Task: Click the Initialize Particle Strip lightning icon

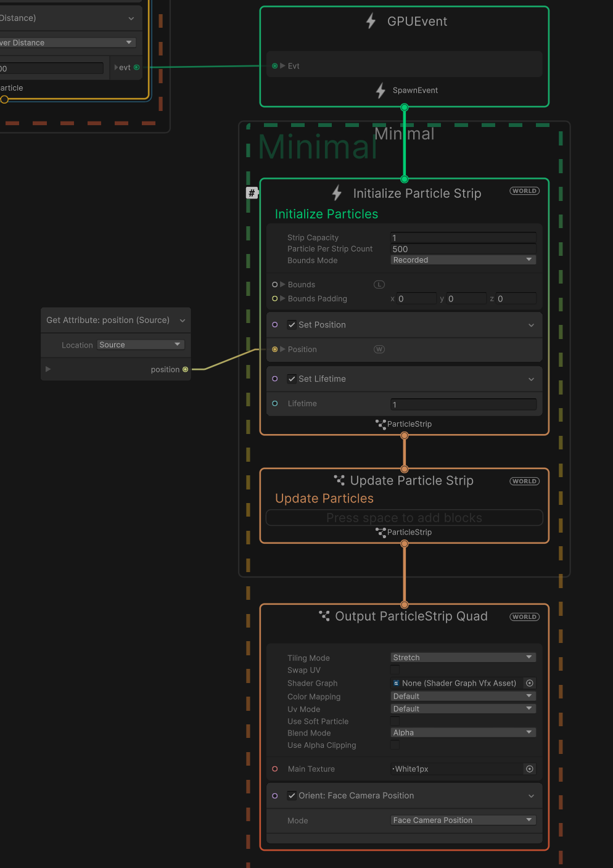Action: click(337, 193)
